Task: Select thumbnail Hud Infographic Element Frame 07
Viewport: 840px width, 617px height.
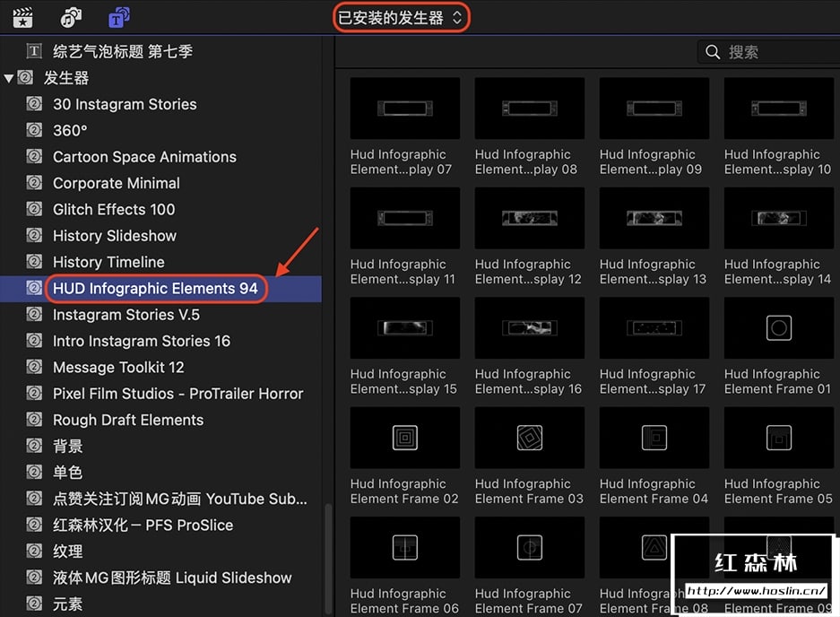Action: pos(530,548)
